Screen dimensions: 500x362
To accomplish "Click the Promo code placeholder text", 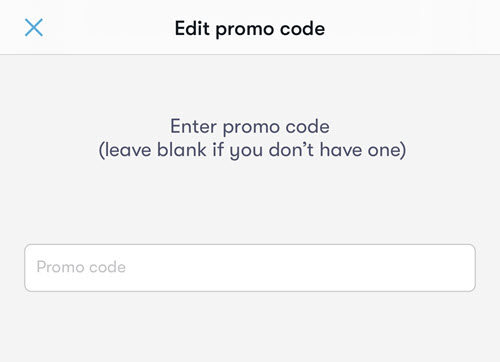I will (81, 267).
